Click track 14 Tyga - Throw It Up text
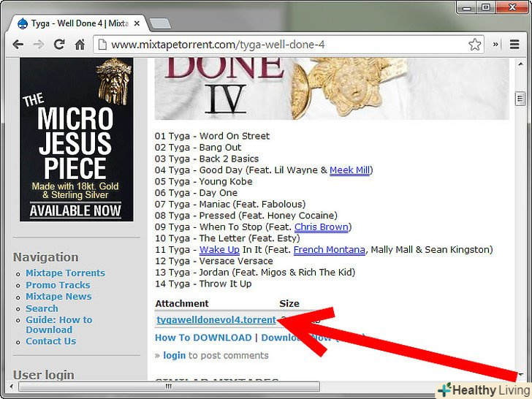 (203, 284)
